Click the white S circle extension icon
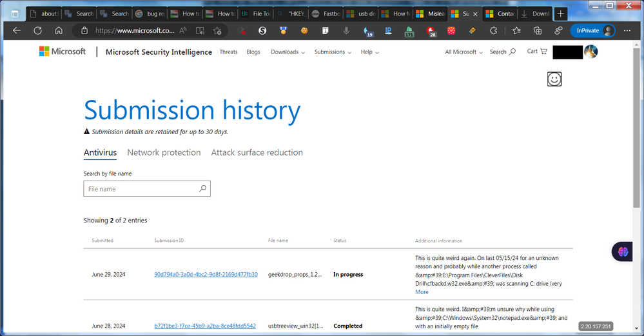This screenshot has height=336, width=644. [x=262, y=30]
